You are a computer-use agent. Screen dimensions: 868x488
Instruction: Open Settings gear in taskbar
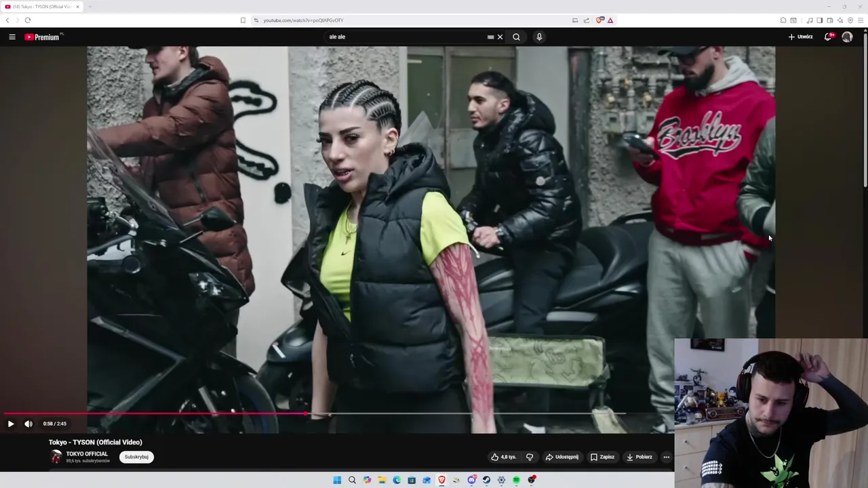(501, 480)
